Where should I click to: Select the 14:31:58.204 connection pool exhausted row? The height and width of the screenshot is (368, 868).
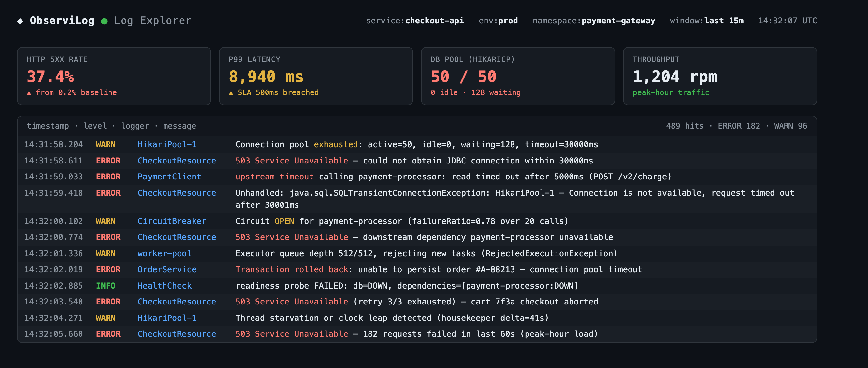pyautogui.click(x=417, y=145)
